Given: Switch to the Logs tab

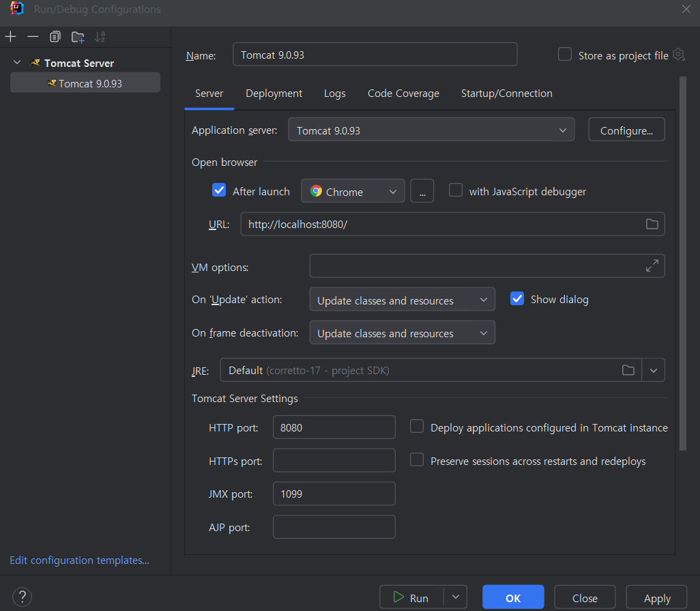Looking at the screenshot, I should click(335, 94).
